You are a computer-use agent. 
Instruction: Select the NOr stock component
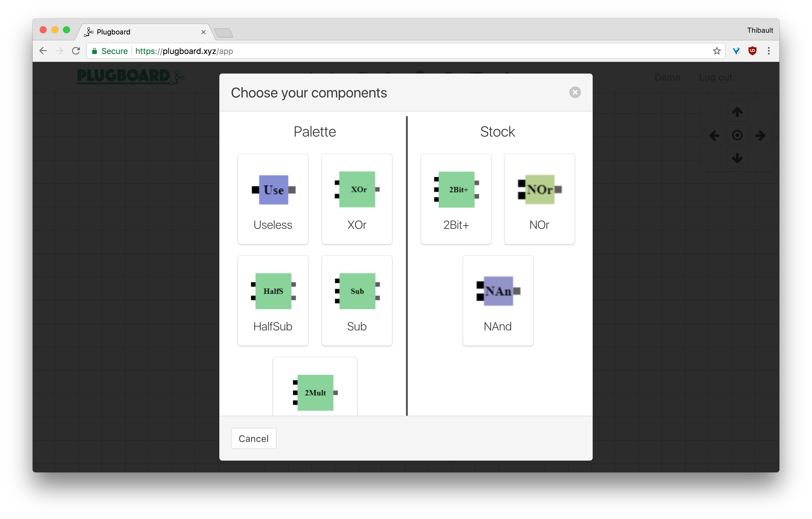click(x=539, y=199)
